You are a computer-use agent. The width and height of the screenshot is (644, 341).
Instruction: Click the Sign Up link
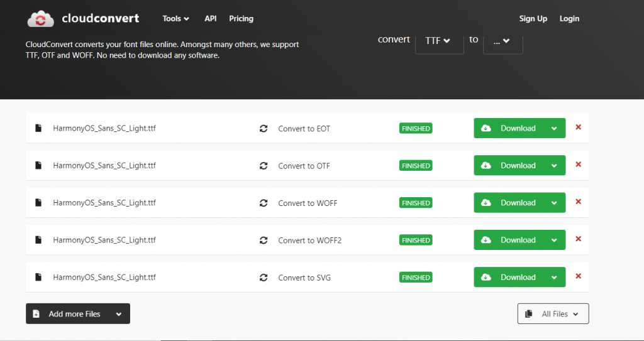533,19
